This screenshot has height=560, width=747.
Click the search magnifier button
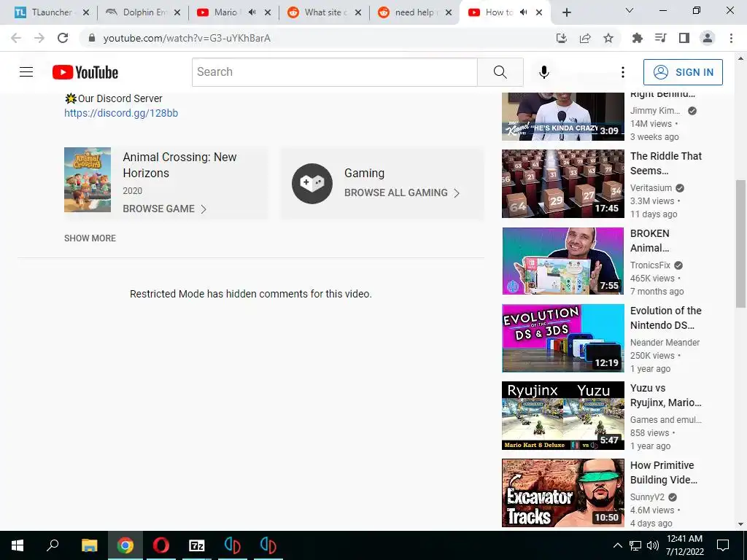point(500,72)
